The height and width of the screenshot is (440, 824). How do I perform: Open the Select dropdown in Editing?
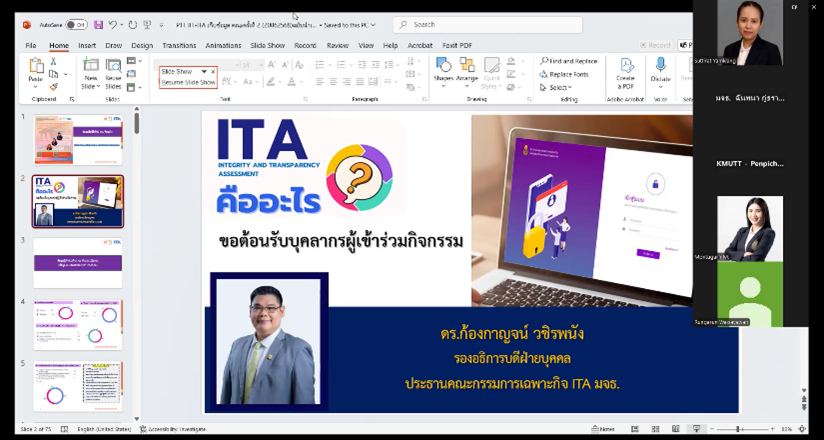[556, 87]
